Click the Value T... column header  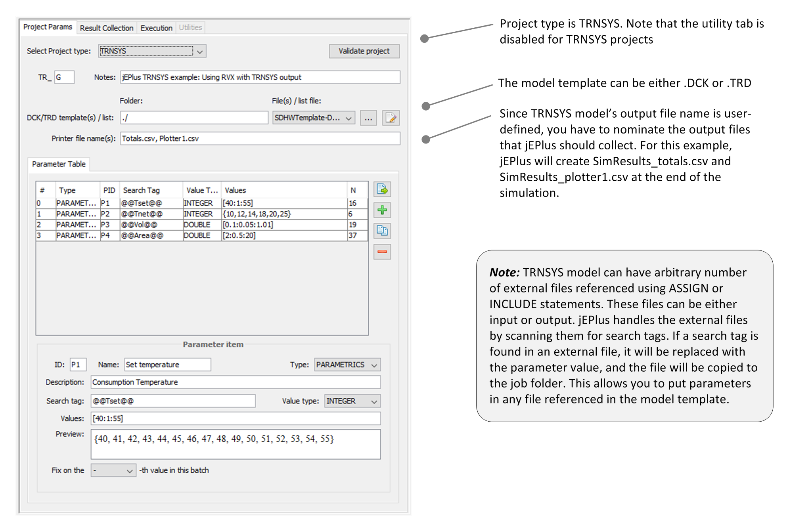(x=202, y=190)
